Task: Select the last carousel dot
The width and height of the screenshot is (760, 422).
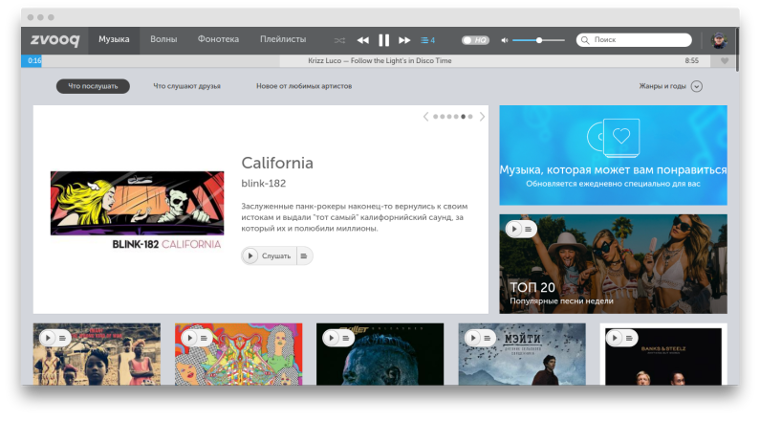Action: pos(470,117)
